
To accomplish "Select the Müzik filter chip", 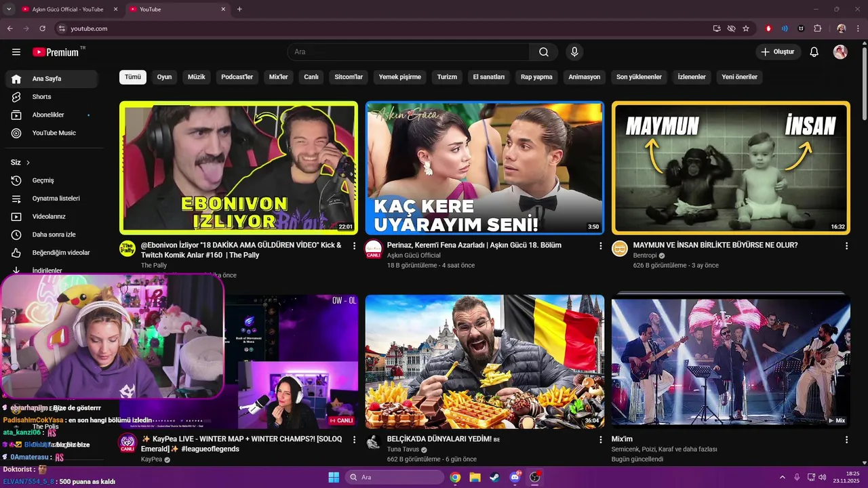I will (x=197, y=77).
